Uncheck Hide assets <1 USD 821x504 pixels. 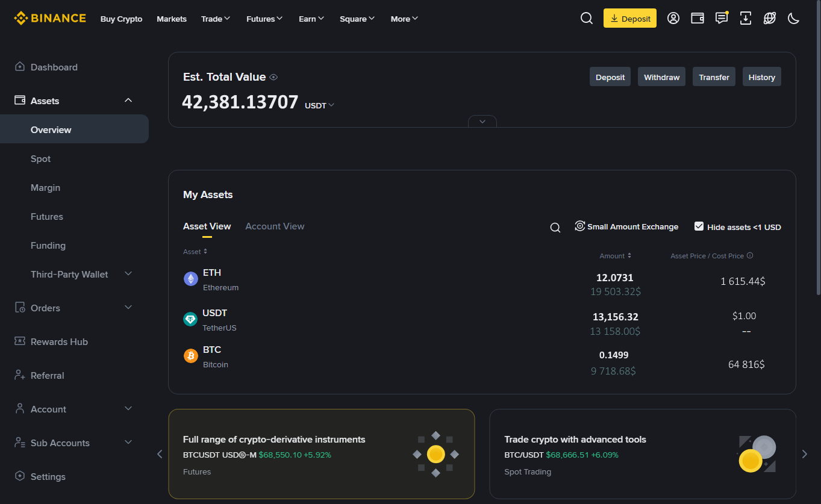pyautogui.click(x=699, y=226)
